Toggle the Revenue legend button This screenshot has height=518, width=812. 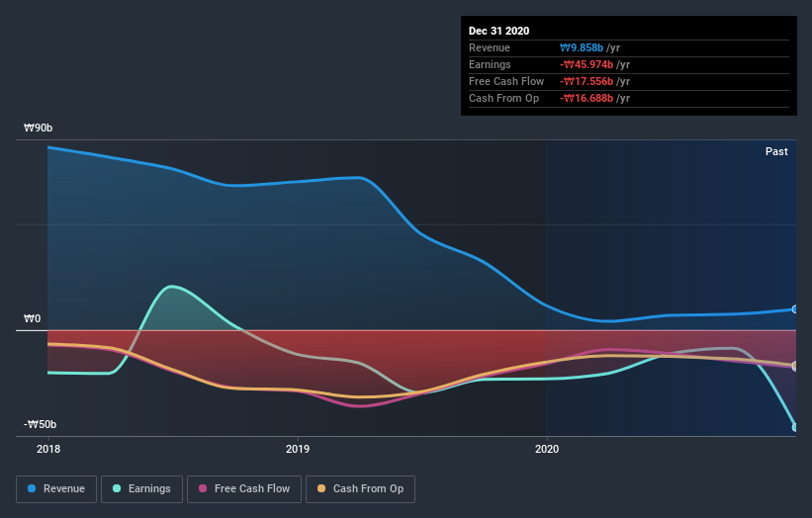(x=56, y=489)
